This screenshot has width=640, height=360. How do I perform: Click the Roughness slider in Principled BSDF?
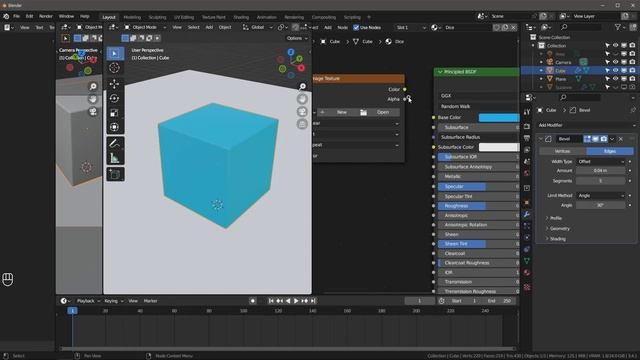(x=478, y=206)
